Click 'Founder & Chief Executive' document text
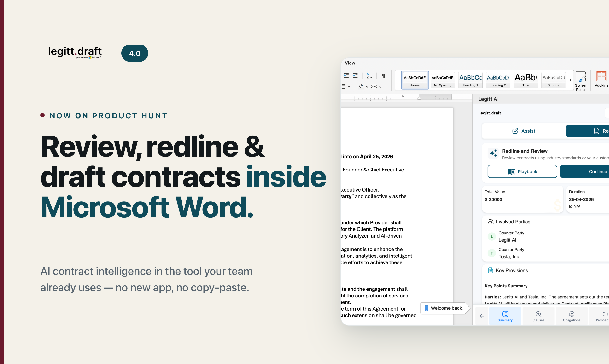Viewport: 609px width, 364px height. [x=373, y=170]
